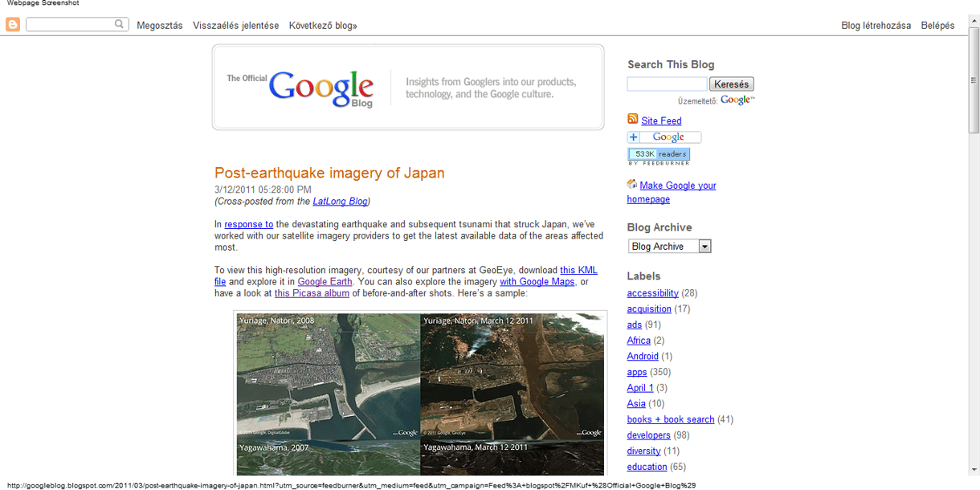Click the LatLong Blog link
Screen dimensions: 980x490
[x=340, y=202]
